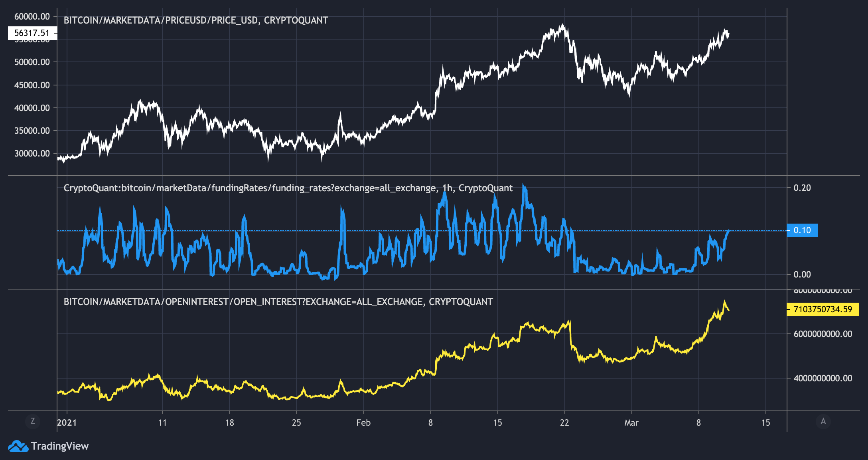The height and width of the screenshot is (460, 868).
Task: Open the 1h timeframe label in the funding legend
Action: [x=448, y=188]
